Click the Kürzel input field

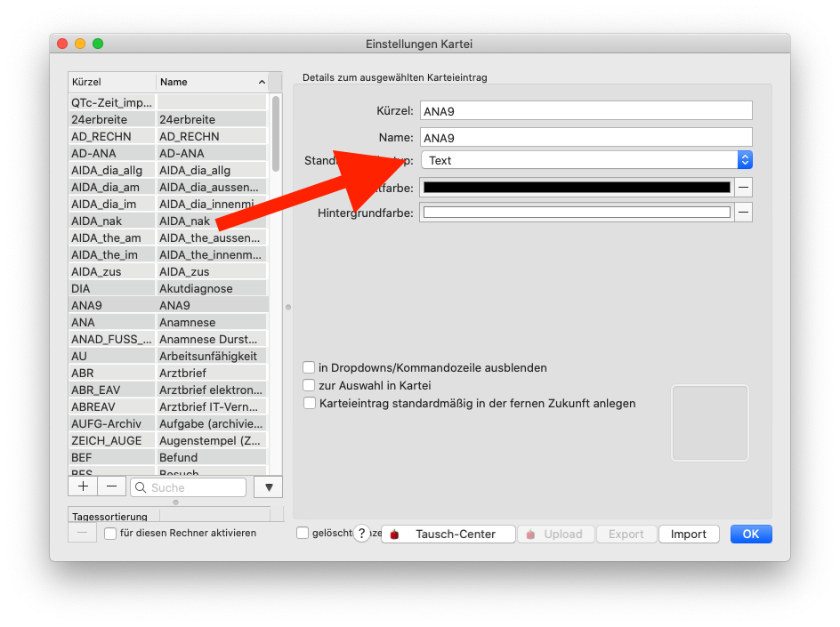click(x=586, y=111)
